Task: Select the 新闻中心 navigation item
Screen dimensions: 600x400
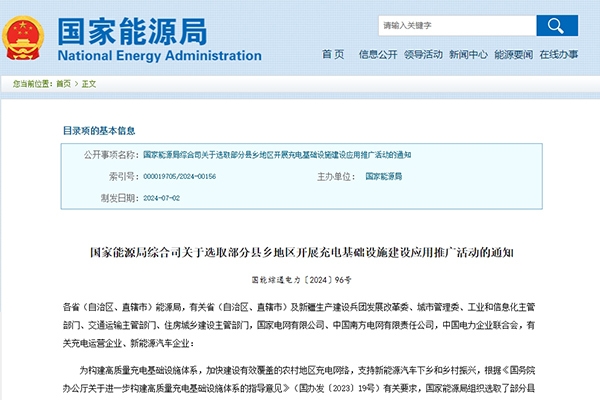Action: 468,54
